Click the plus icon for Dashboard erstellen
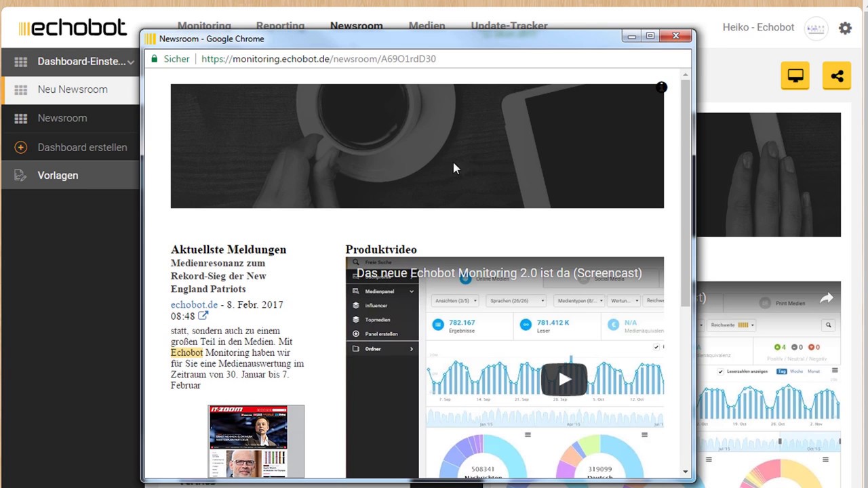Screen dimensions: 868x488 click(20, 147)
